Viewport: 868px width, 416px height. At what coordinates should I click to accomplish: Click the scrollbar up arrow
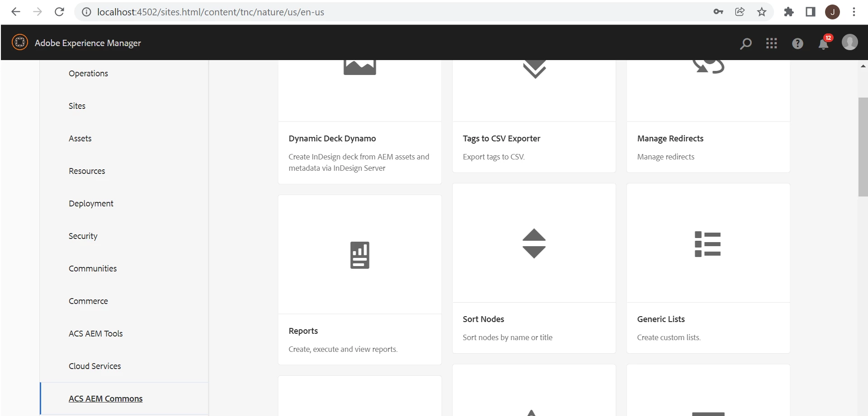click(x=863, y=66)
